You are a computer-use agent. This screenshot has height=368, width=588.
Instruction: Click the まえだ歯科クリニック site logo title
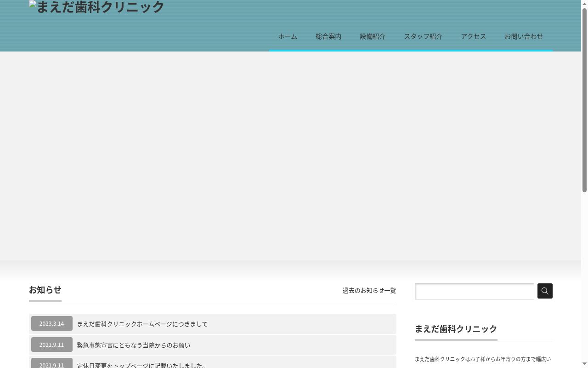[96, 7]
